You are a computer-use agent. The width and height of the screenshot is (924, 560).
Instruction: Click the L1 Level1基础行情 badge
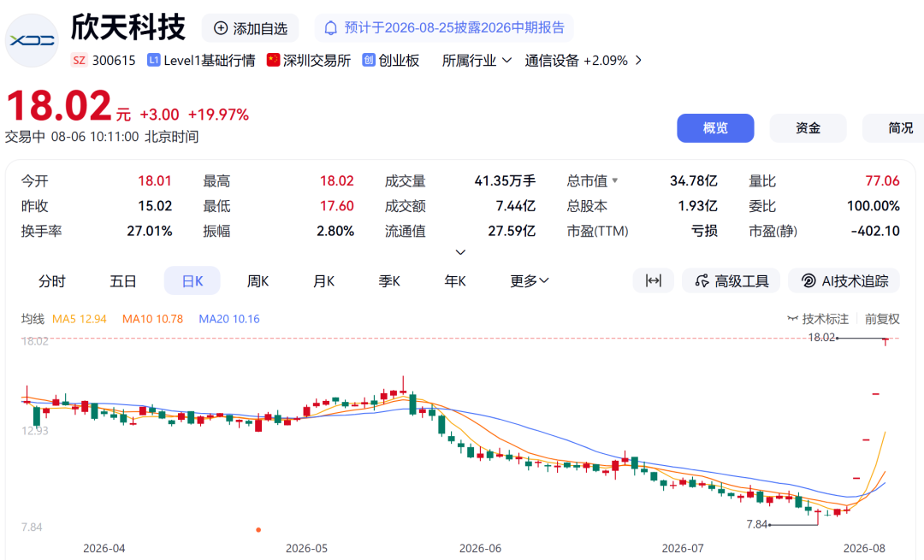click(153, 60)
